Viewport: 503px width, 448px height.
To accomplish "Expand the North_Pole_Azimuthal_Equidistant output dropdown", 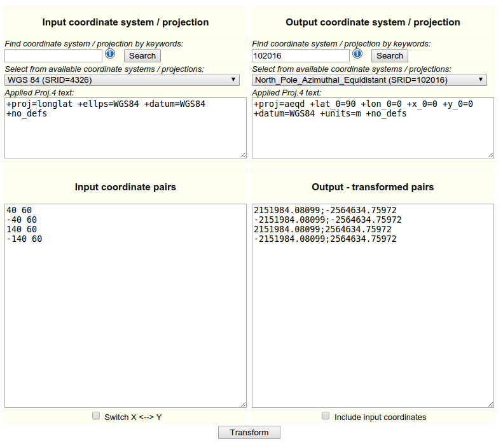I will tap(369, 80).
